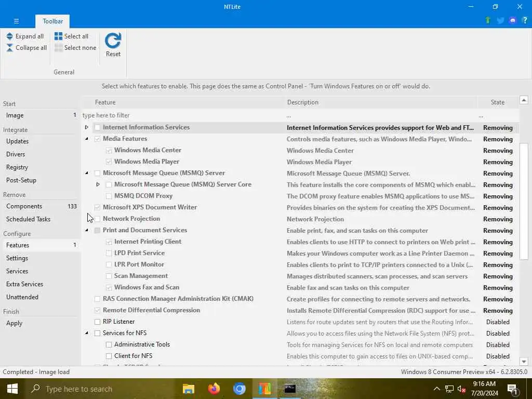Viewport: 532px width, 399px height.
Task: Collapse the Media Features node
Action: click(x=87, y=139)
